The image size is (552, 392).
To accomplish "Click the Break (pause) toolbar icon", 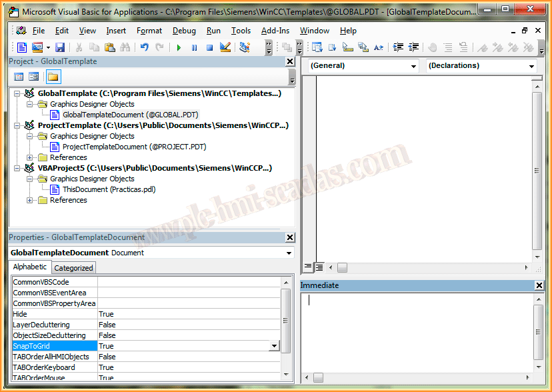I will [194, 47].
